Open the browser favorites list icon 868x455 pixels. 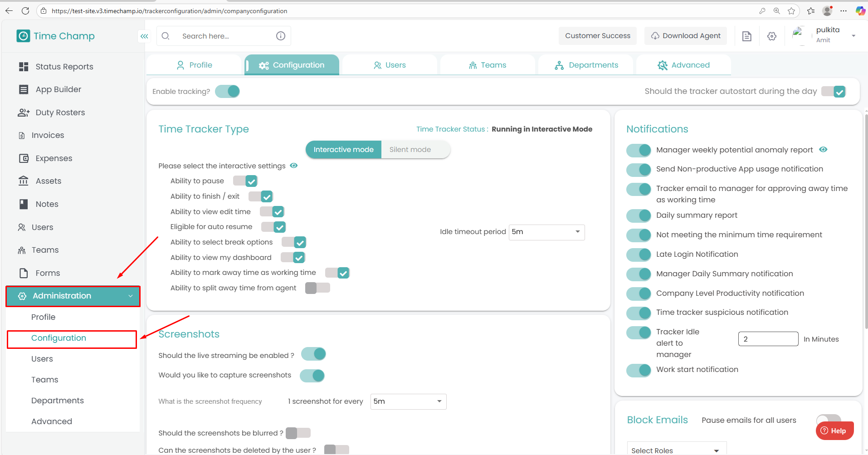coord(811,11)
